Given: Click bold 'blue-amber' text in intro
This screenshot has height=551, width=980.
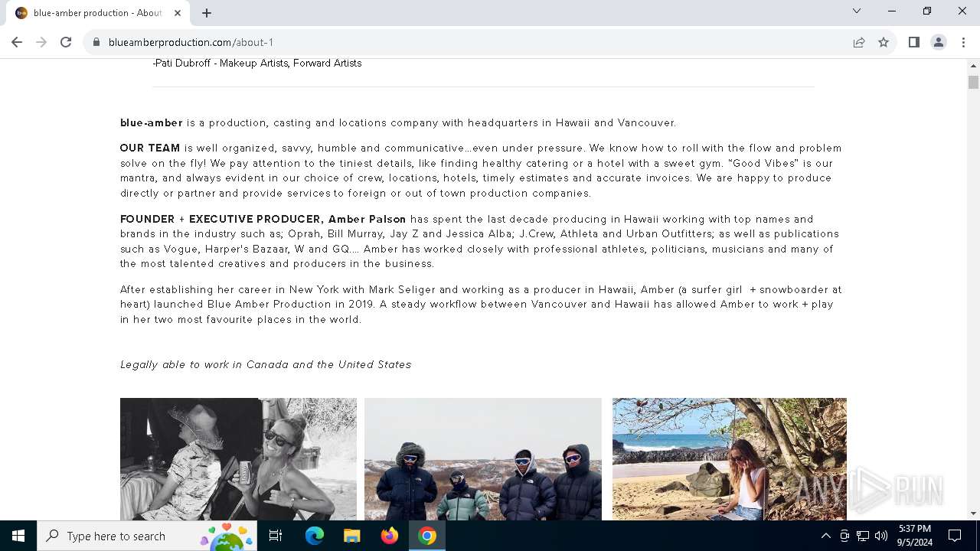Looking at the screenshot, I should 152,122.
